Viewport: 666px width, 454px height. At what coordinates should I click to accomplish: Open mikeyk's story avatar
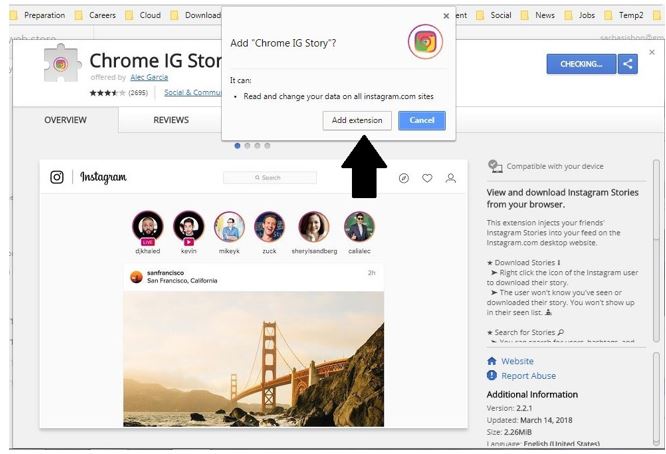click(x=229, y=227)
